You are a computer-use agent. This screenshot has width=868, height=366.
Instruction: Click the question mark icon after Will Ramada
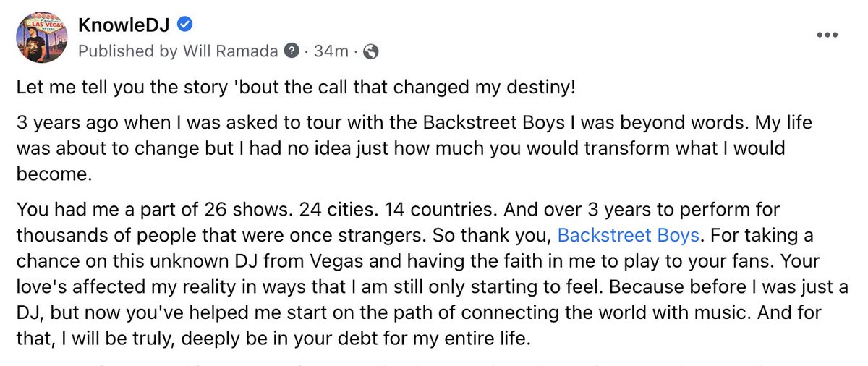(x=292, y=51)
